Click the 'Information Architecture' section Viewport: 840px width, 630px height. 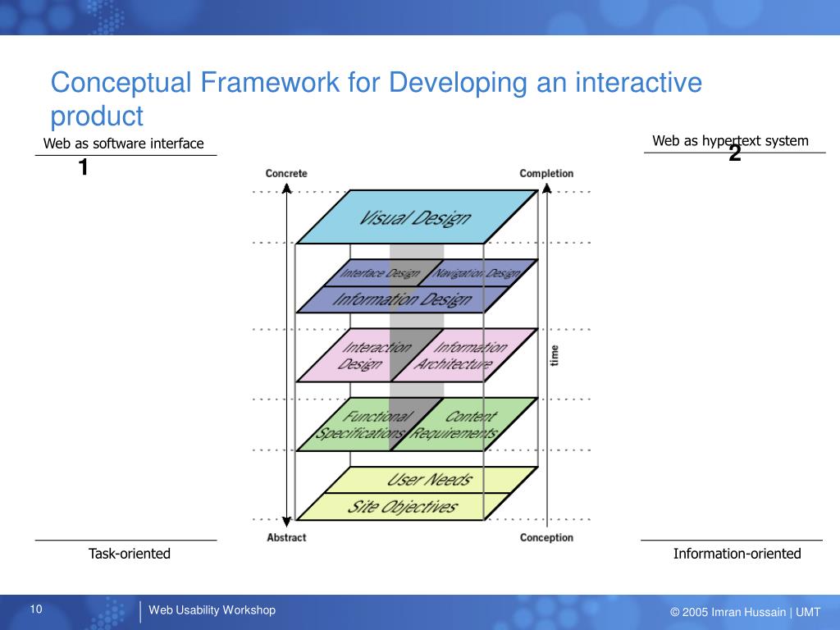[x=464, y=355]
